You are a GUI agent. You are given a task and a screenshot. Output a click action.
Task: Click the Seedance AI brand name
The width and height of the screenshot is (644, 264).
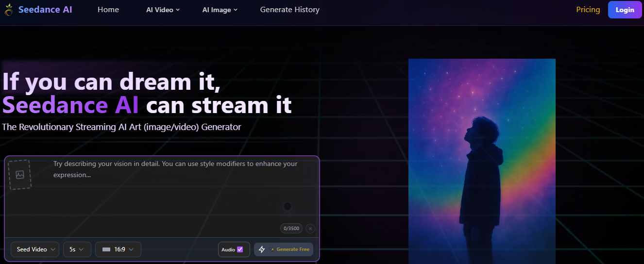pos(45,10)
